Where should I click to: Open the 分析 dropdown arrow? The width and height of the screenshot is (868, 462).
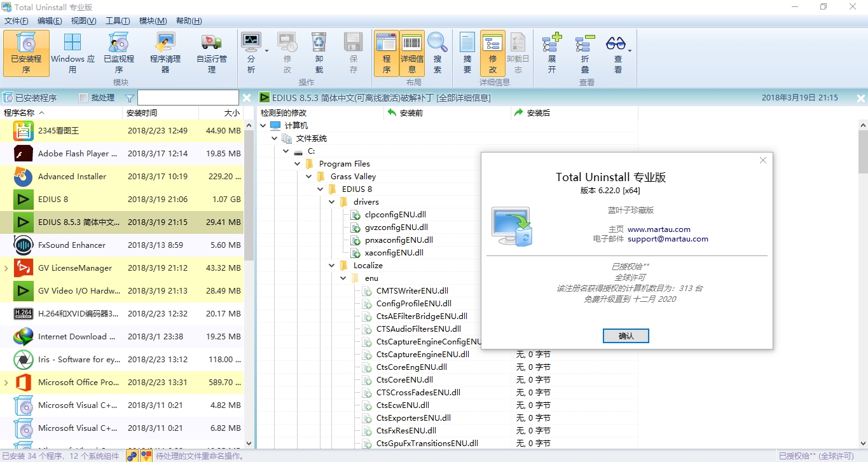pos(266,51)
